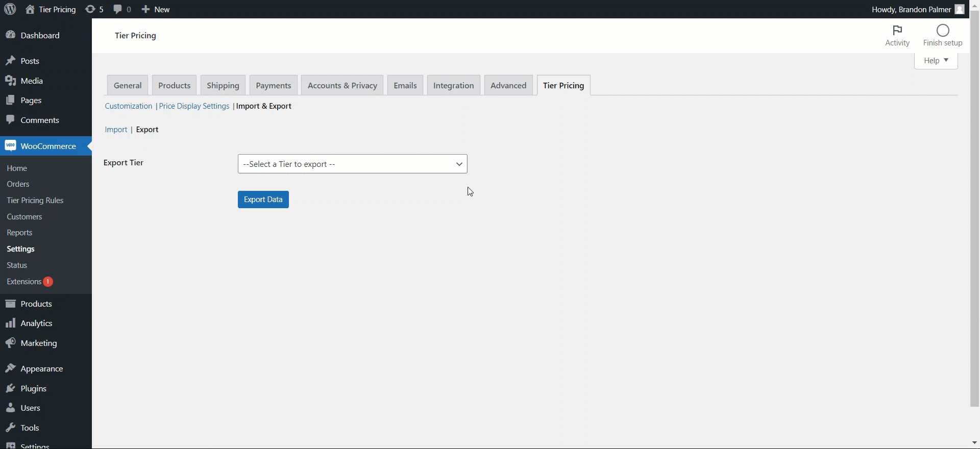Open the Orders submenu item
The height and width of the screenshot is (449, 980).
point(18,184)
